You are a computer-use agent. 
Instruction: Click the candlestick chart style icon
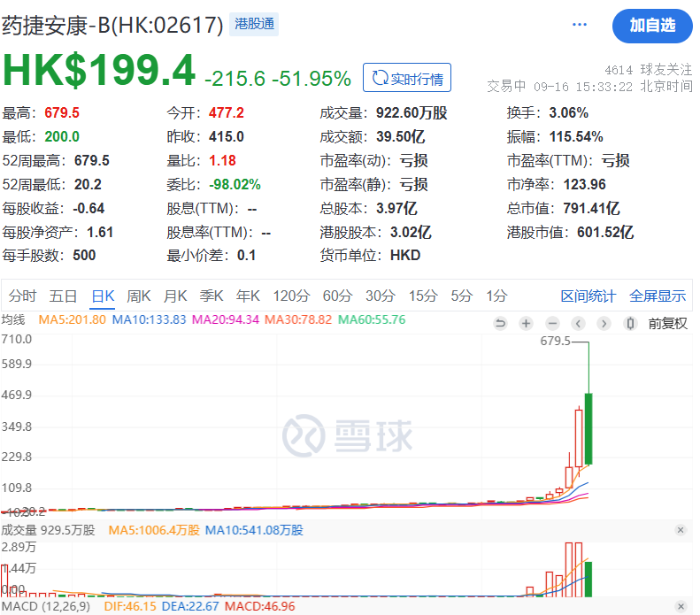tap(630, 323)
